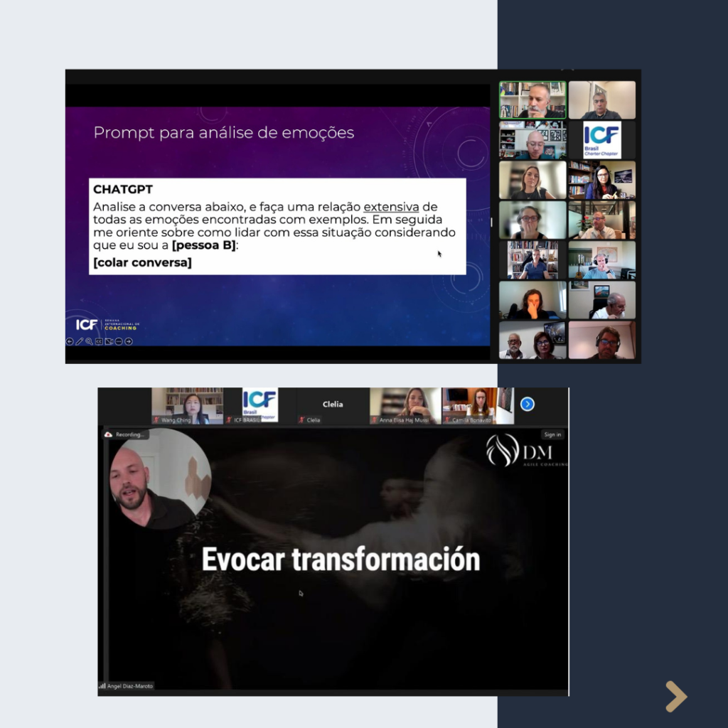Select Anna Elisa Haj Mussi's video tile
Viewport: 728px width, 728px height.
point(405,405)
